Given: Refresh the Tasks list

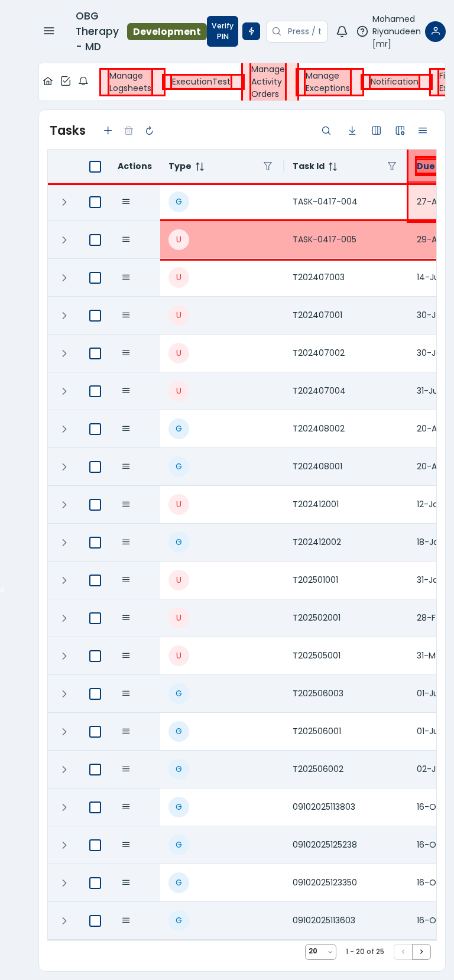Looking at the screenshot, I should coord(149,131).
